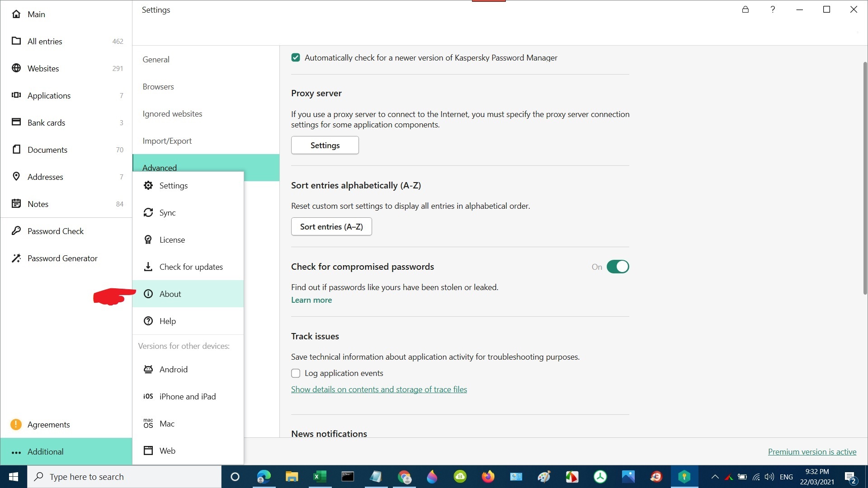Select Websites globe icon
Screen dimensions: 868x488
click(16, 68)
